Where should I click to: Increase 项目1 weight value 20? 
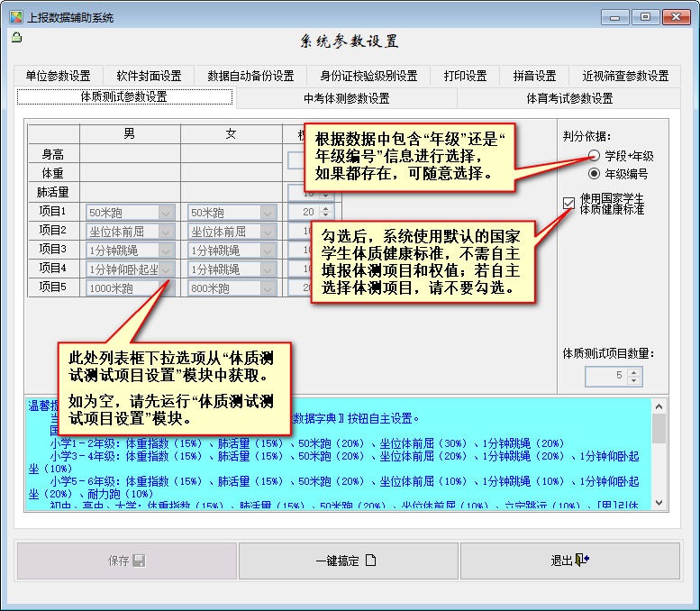click(326, 208)
